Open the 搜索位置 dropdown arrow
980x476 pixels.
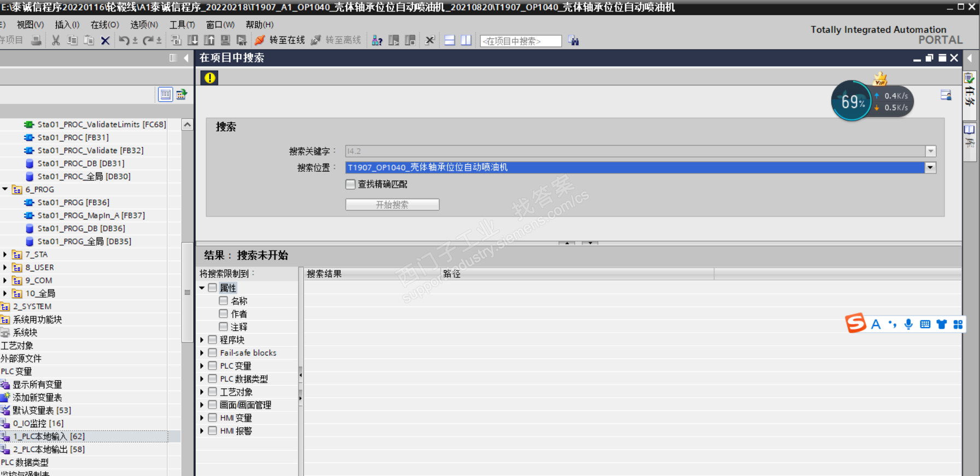click(x=930, y=167)
